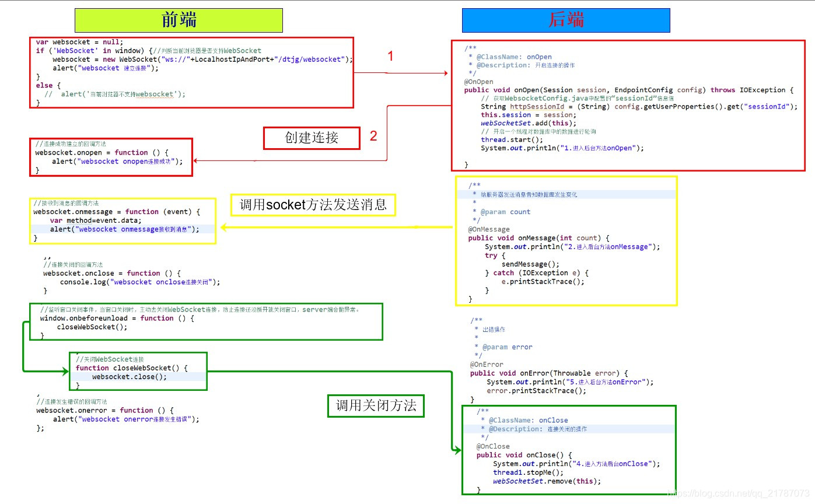
Task: Click the "if ('WebSocket' in window)" line
Action: pos(149,51)
